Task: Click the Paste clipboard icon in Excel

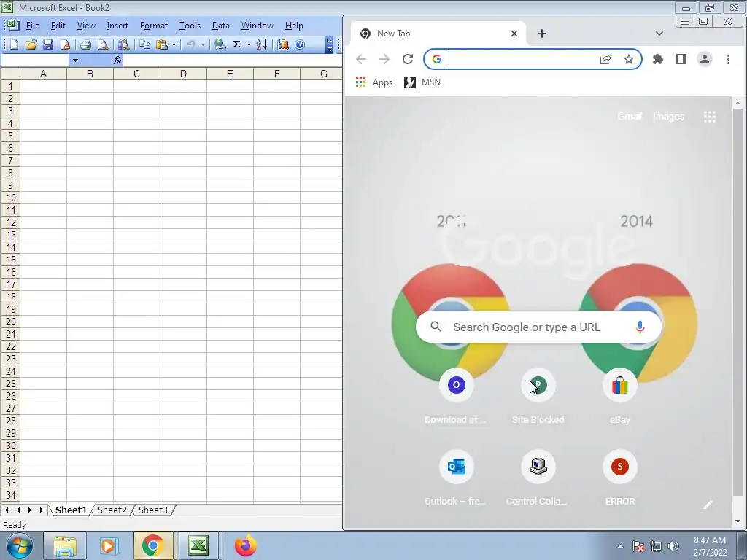Action: (x=162, y=44)
